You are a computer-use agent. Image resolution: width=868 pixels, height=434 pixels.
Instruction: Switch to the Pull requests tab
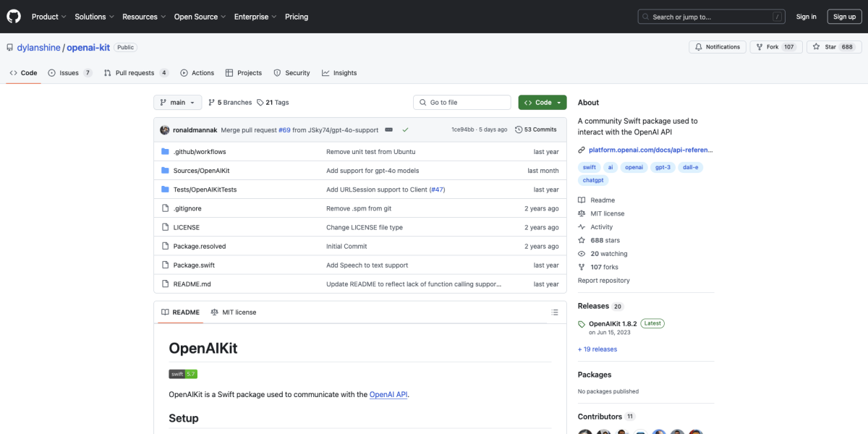pos(136,72)
